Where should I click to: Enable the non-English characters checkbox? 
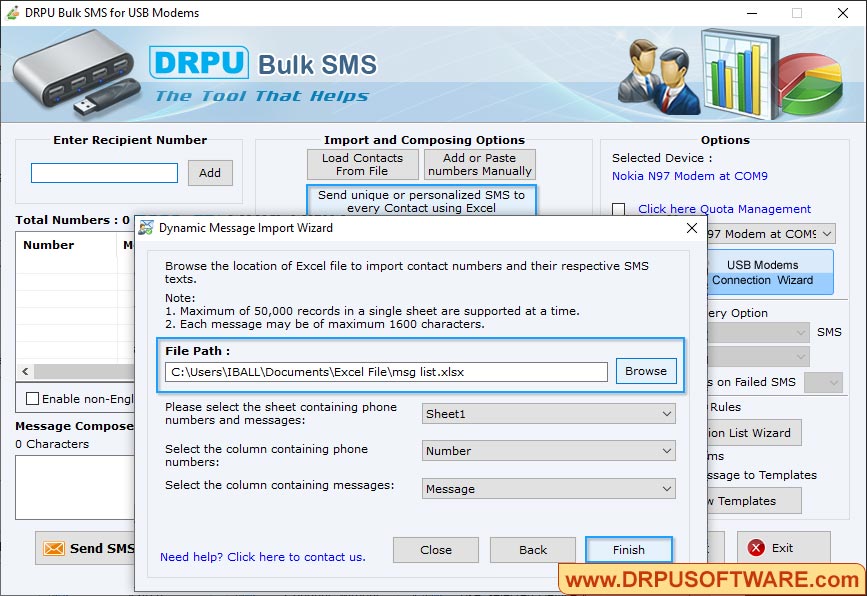33,399
